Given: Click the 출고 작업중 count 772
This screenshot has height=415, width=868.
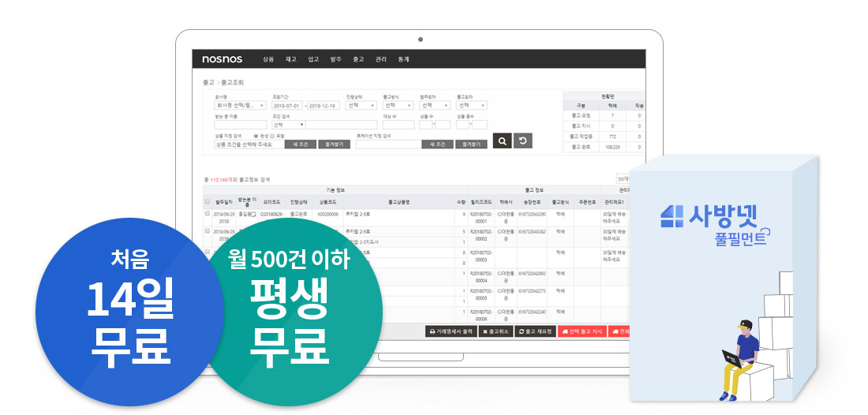Looking at the screenshot, I should coord(612,136).
